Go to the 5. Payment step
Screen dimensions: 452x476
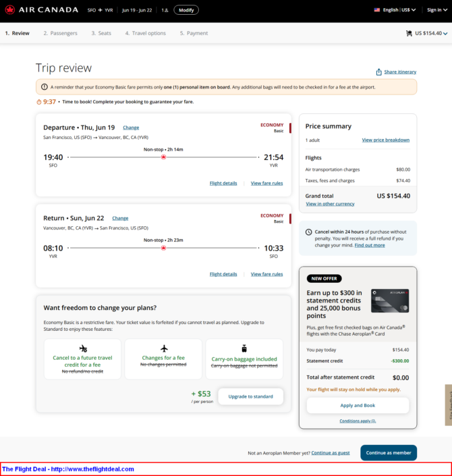[194, 33]
